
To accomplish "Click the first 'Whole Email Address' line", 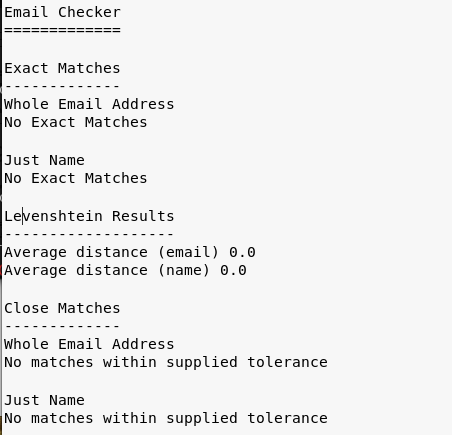I will [x=89, y=104].
